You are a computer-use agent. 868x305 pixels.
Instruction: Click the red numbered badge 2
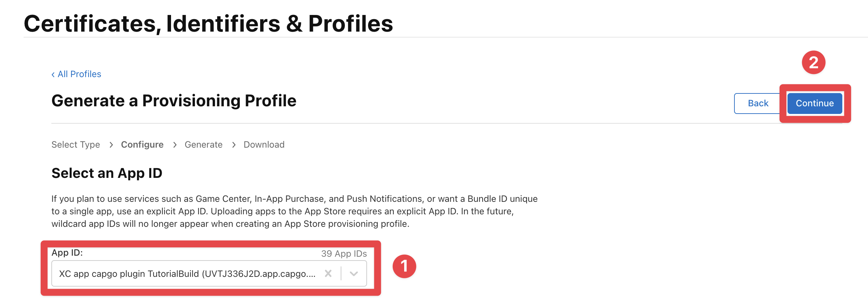coord(813,62)
